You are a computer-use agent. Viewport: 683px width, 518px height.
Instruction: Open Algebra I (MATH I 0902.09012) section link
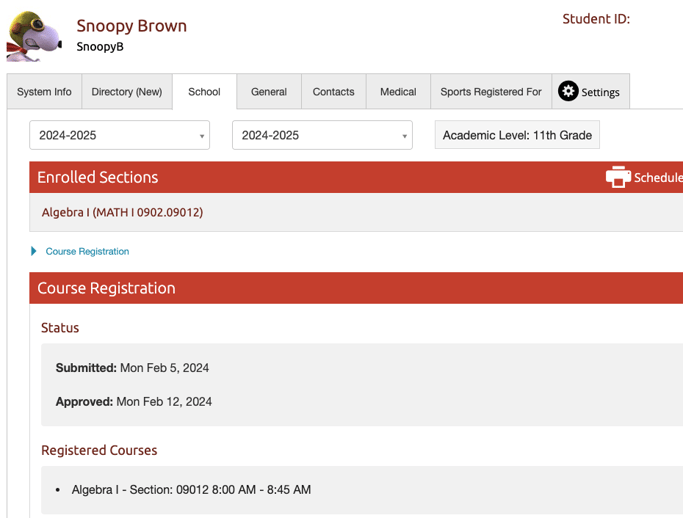coord(122,212)
